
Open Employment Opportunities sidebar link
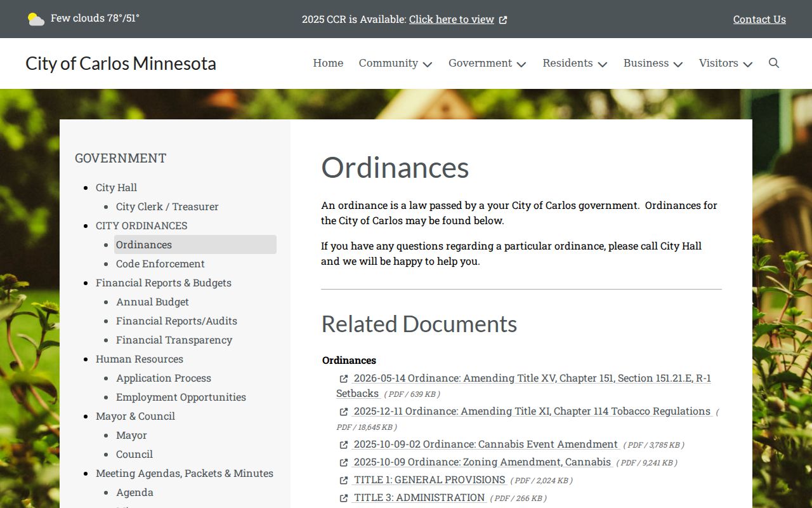(181, 397)
